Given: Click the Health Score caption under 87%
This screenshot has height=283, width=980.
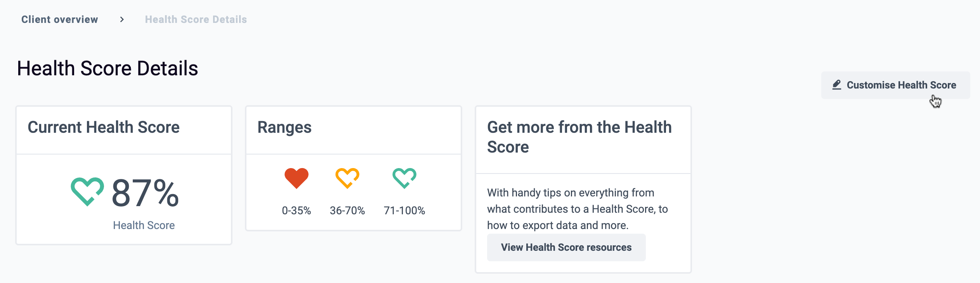Looking at the screenshot, I should point(144,225).
